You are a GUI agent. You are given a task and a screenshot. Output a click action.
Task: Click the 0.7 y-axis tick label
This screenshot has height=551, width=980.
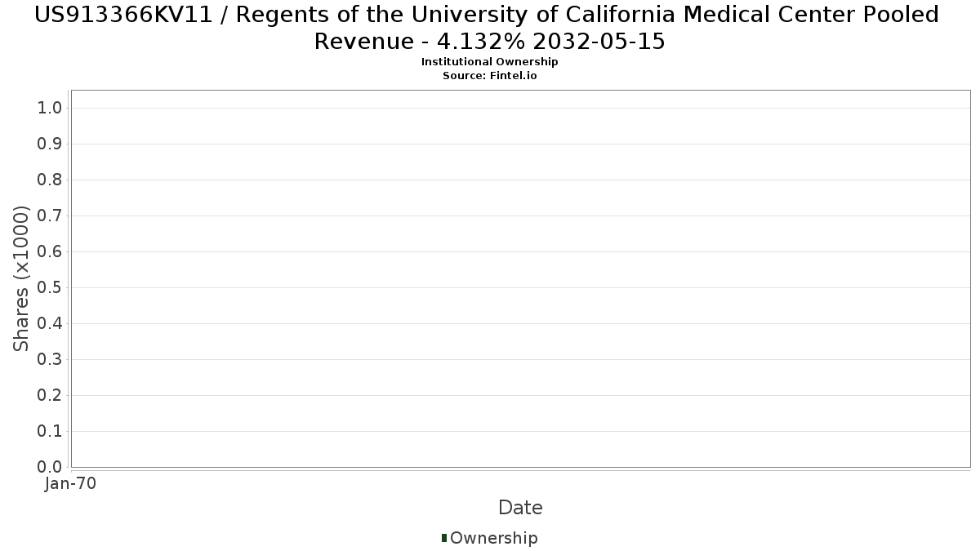click(50, 216)
